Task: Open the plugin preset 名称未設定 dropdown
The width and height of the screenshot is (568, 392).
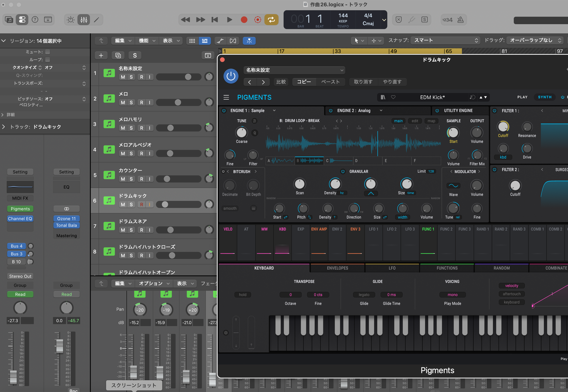Action: click(294, 70)
